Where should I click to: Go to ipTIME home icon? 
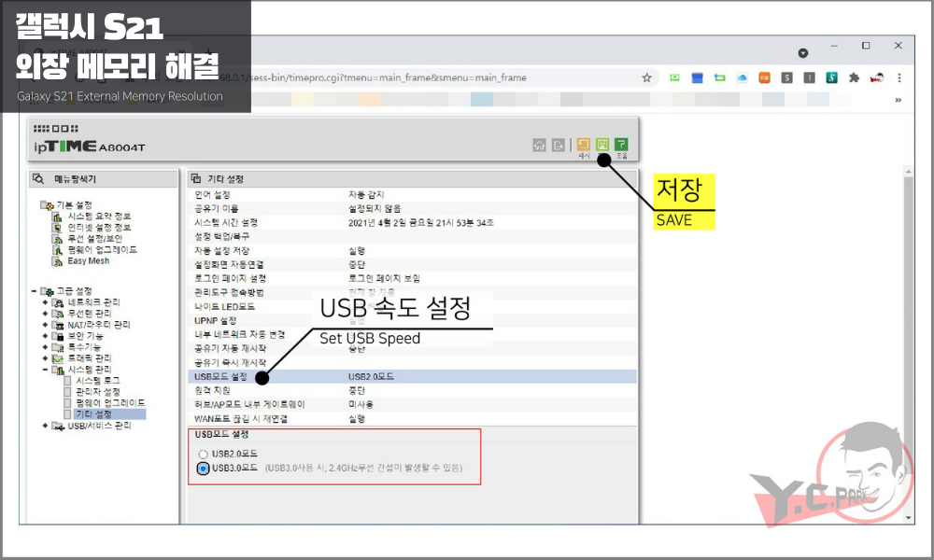coord(539,145)
